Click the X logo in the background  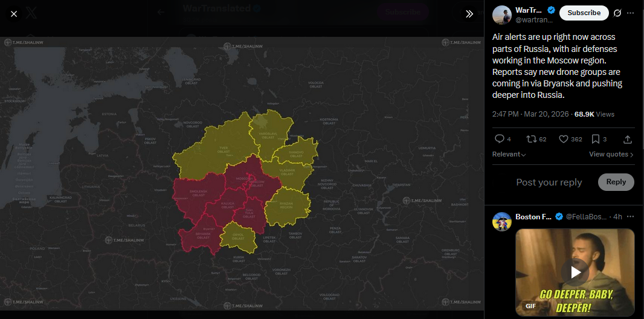33,13
